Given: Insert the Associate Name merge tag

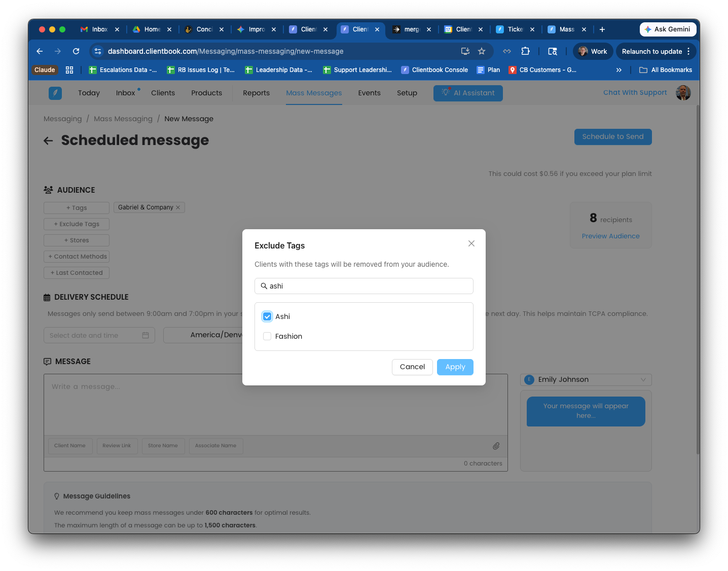Looking at the screenshot, I should point(215,446).
